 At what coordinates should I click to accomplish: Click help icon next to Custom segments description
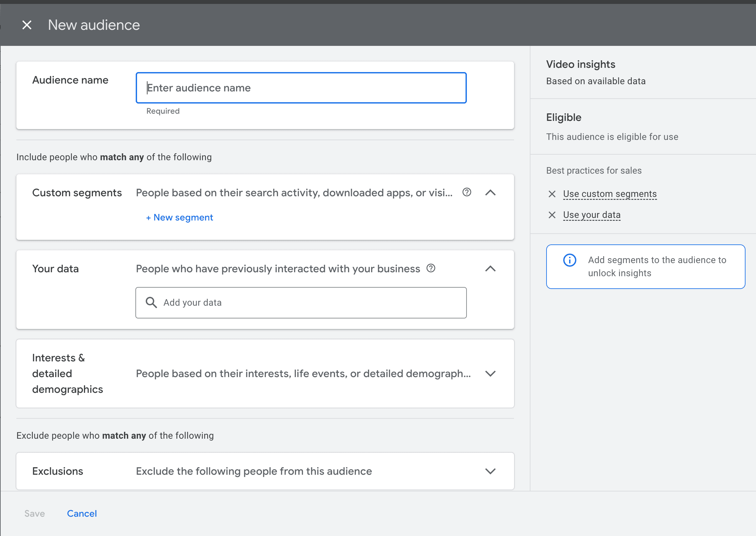point(467,192)
